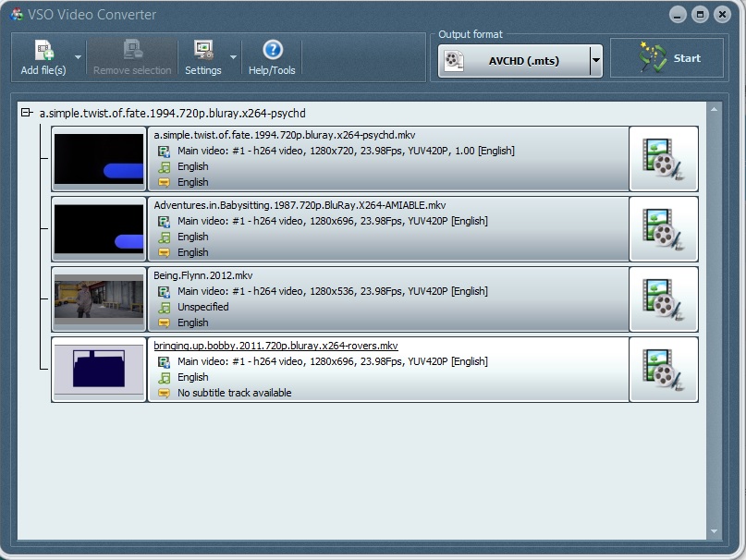
Task: Select file name Adventures.in.Babysitting.1987.720p.BluRay.X264-AMIABLE.mkv
Action: point(300,205)
